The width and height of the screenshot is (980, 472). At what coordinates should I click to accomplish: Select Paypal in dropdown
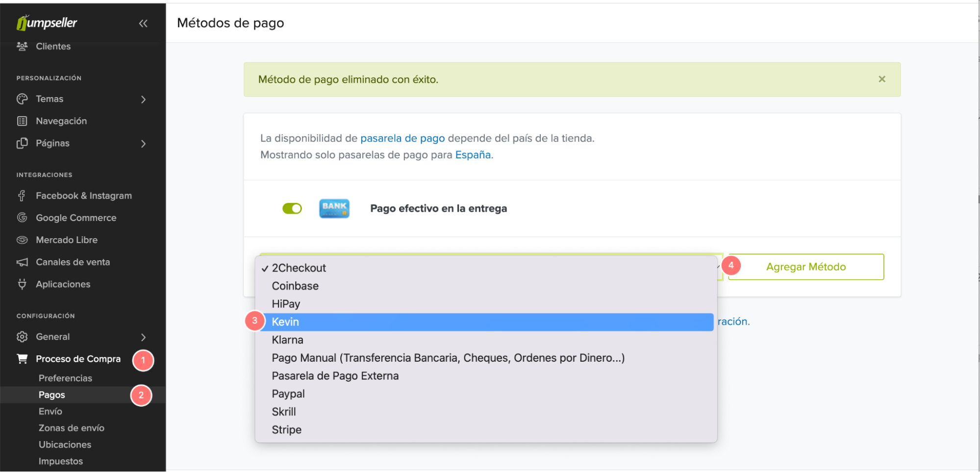tap(486, 394)
